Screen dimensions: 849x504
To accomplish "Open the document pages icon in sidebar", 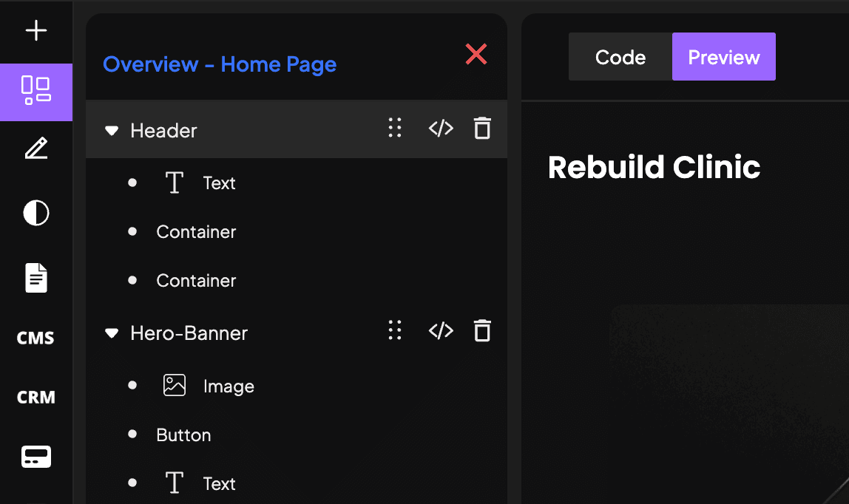I will point(36,278).
